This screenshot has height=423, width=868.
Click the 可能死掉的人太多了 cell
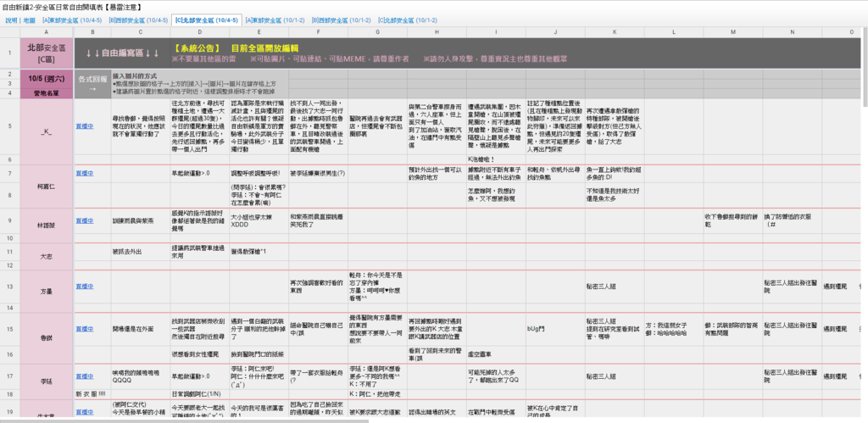tap(496, 376)
